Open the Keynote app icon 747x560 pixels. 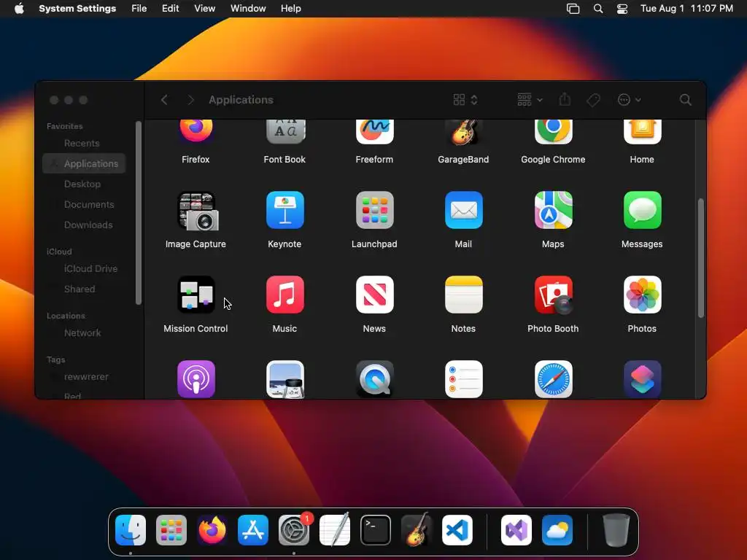point(285,210)
